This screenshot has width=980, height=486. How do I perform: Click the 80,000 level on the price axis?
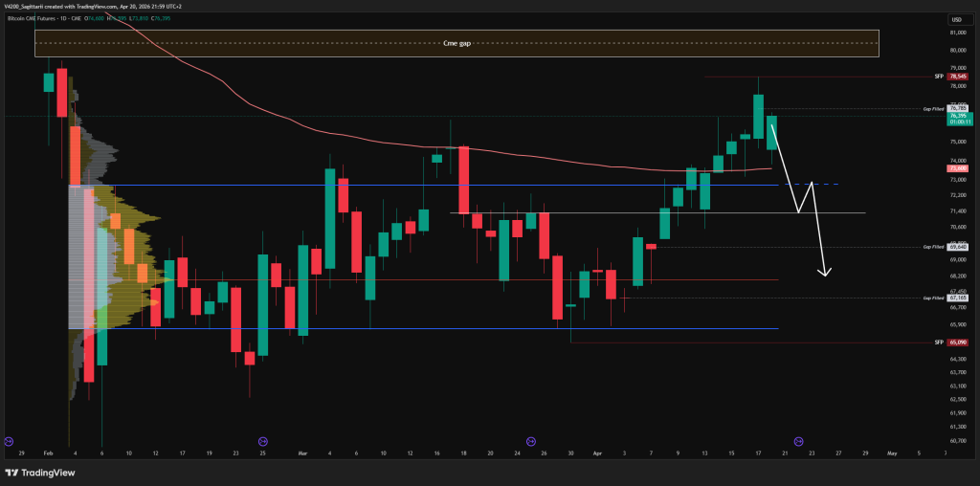coord(957,50)
